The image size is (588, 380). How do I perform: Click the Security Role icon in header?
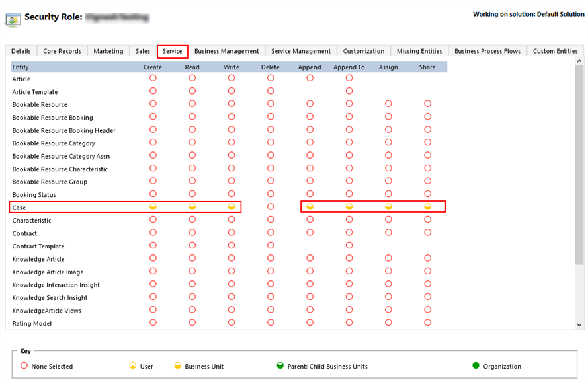point(13,19)
